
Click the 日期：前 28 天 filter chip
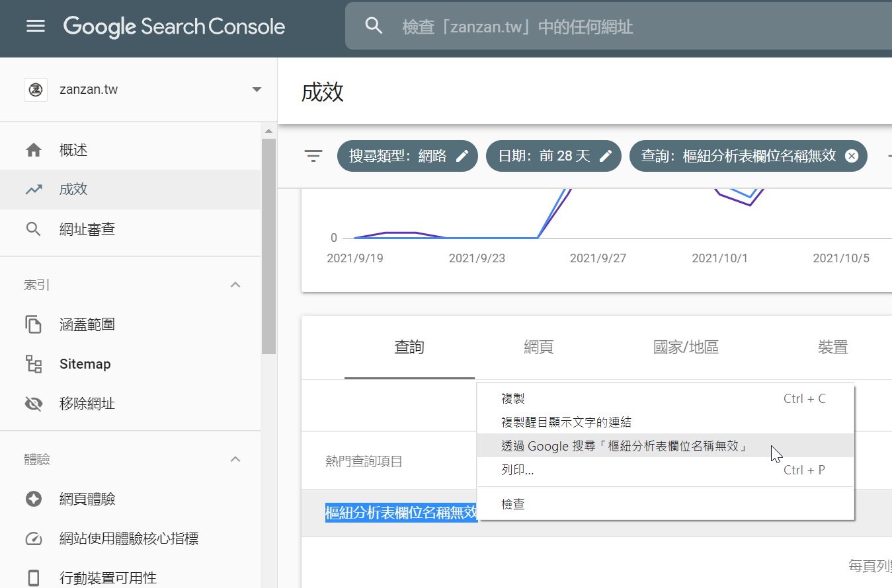pos(553,156)
